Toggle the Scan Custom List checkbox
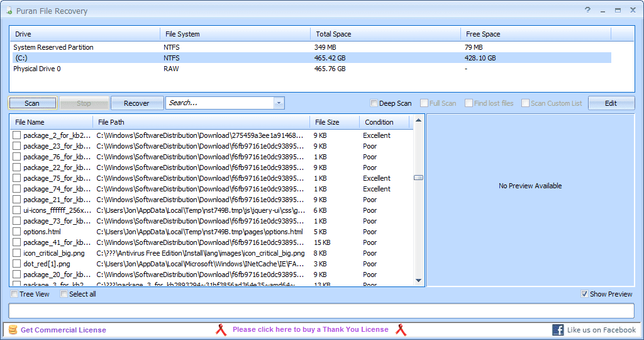The width and height of the screenshot is (644, 340). pyautogui.click(x=525, y=103)
